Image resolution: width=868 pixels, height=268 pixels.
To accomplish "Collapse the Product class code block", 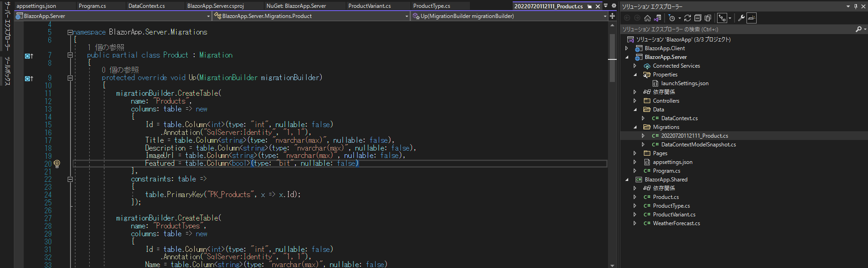I will click(x=70, y=55).
